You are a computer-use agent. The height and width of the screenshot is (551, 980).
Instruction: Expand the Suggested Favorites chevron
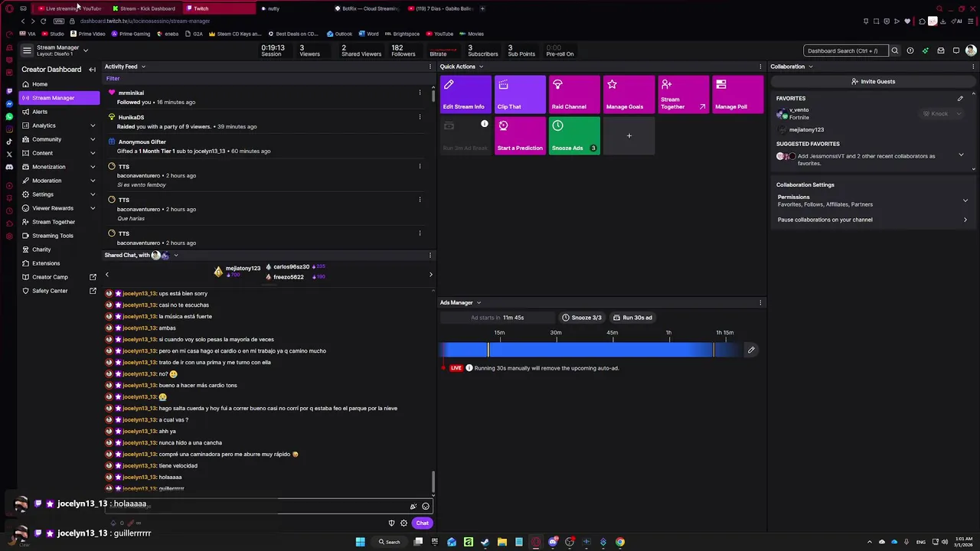(x=961, y=155)
